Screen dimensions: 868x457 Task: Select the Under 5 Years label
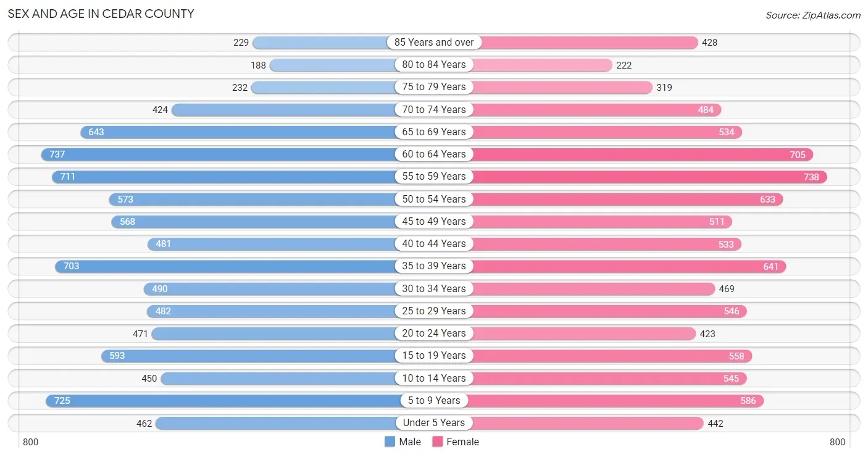point(434,422)
